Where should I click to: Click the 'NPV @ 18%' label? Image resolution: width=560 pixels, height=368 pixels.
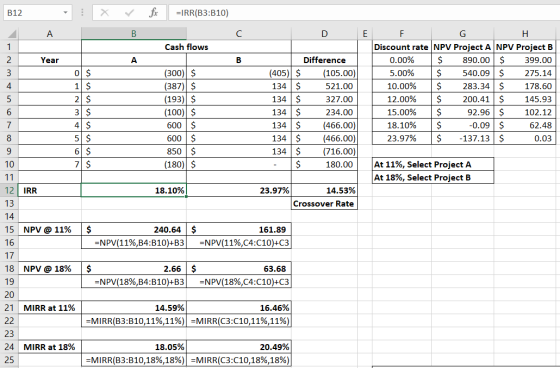click(x=50, y=269)
